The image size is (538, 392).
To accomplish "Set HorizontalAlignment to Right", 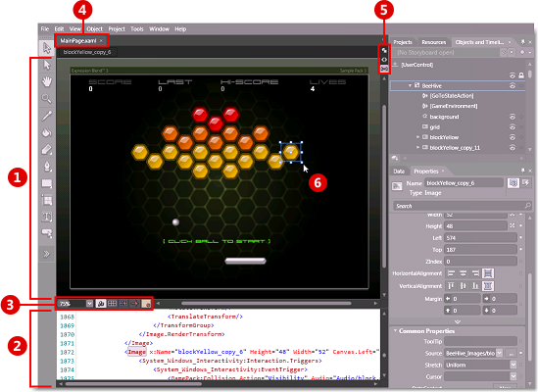I will click(475, 273).
